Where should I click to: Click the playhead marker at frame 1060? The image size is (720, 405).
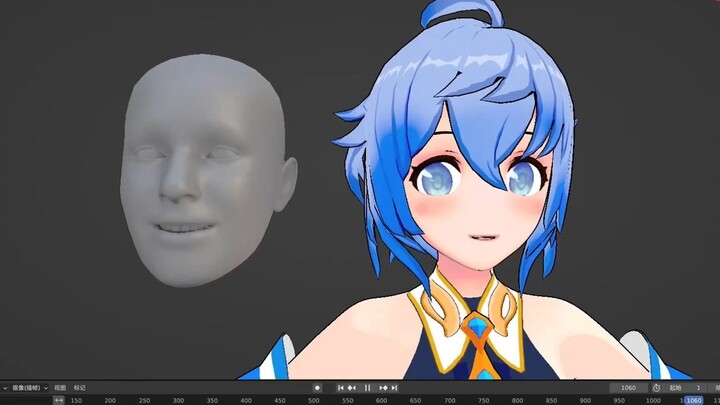(694, 400)
